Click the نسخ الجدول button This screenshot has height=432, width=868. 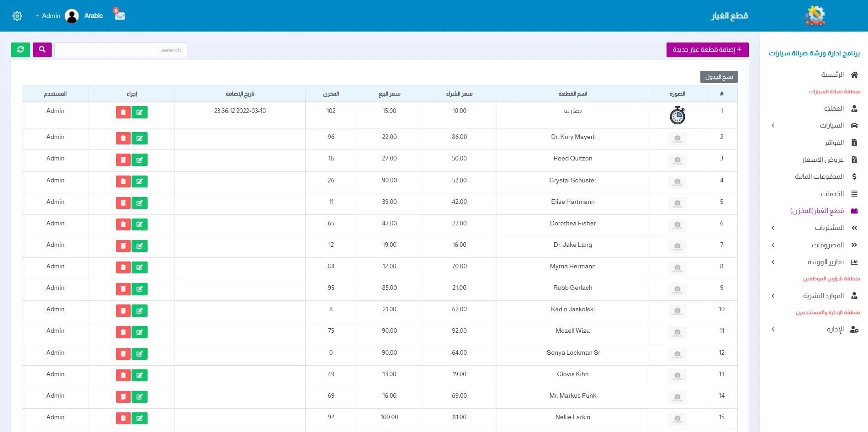point(719,77)
